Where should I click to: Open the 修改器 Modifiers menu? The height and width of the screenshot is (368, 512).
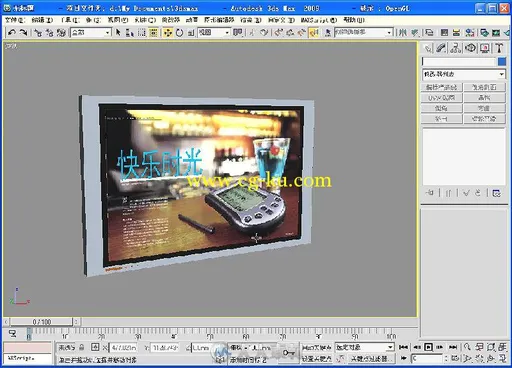coord(171,20)
